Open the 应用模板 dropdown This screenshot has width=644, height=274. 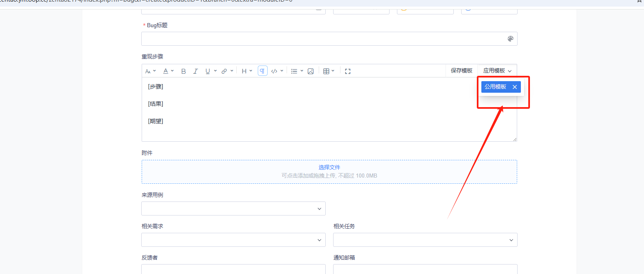tap(497, 70)
